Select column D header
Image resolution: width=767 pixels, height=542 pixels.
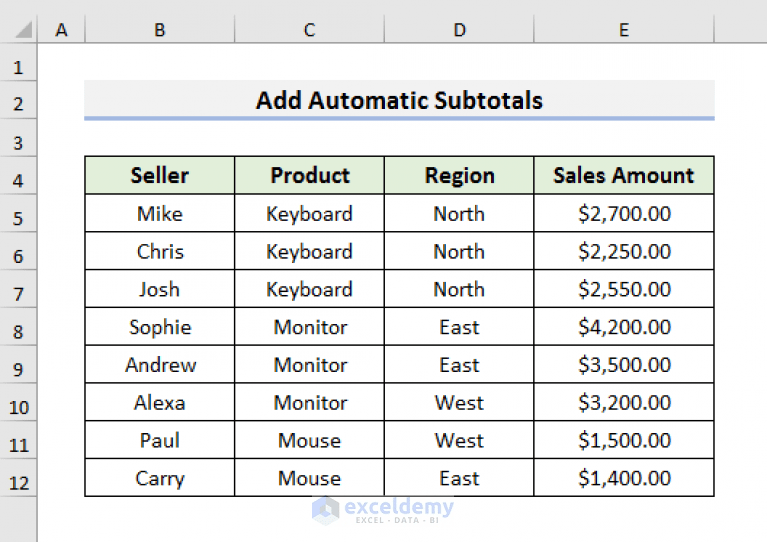pos(459,30)
